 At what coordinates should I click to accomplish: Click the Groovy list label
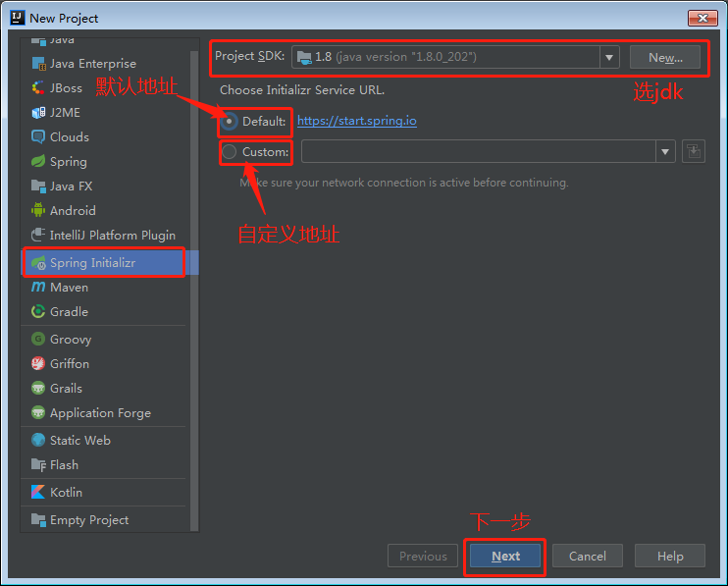71,339
